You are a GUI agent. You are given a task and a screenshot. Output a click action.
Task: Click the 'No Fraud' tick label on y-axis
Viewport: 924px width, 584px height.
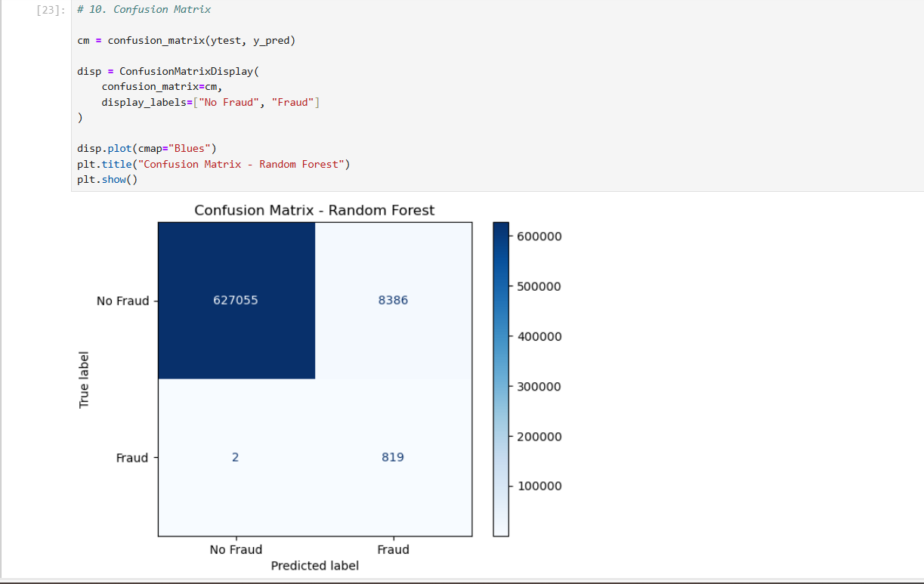122,301
